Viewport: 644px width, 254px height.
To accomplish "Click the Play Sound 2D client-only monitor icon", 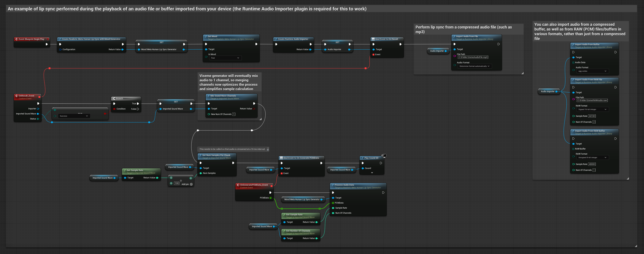I will (384, 155).
